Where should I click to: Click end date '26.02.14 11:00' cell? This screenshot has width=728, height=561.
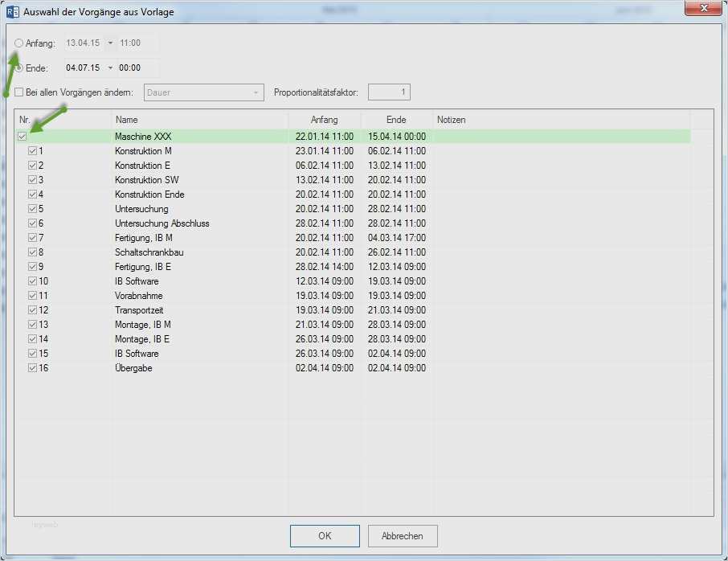397,252
